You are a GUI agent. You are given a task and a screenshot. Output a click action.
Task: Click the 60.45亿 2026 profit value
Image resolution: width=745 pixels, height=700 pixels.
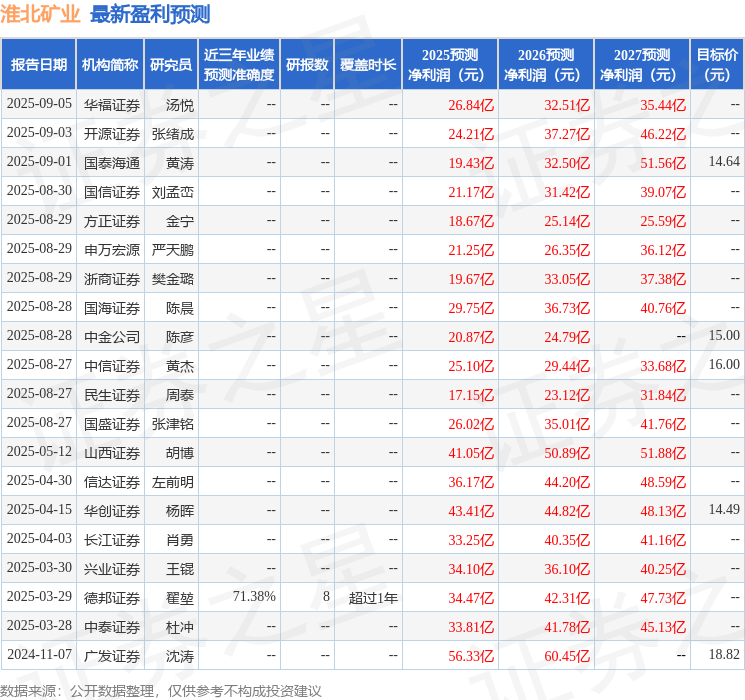click(567, 656)
